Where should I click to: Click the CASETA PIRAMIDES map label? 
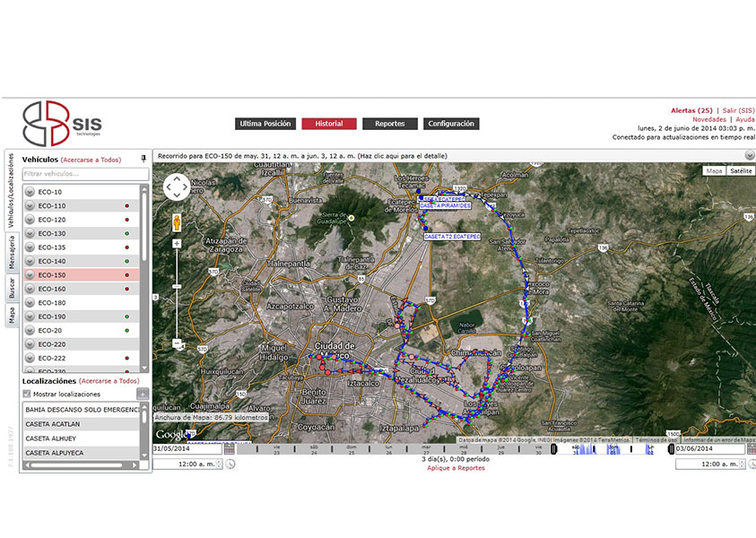pos(445,206)
